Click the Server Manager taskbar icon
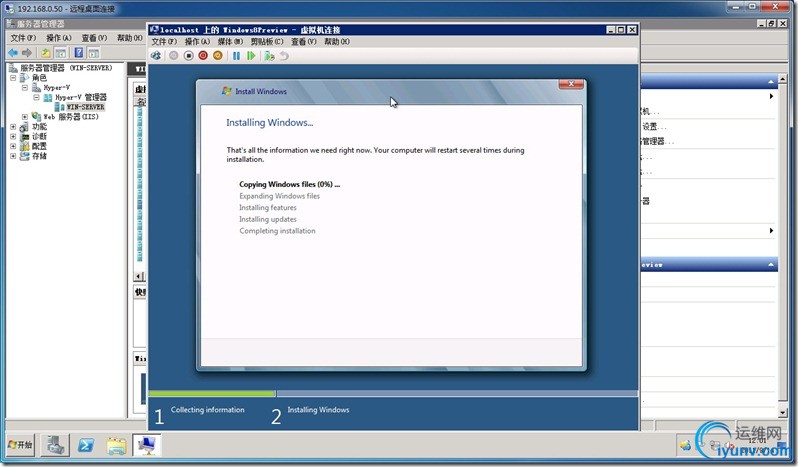Viewport: 798px width, 467px height. (x=54, y=445)
